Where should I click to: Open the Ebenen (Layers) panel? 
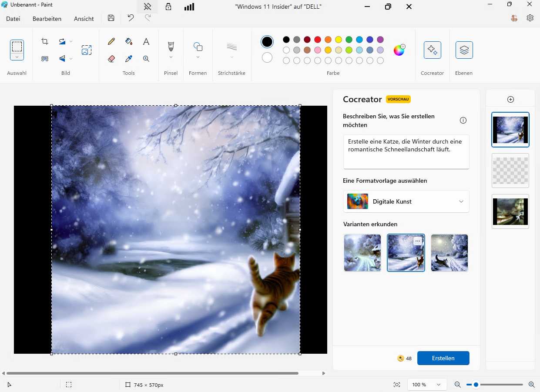tap(463, 50)
